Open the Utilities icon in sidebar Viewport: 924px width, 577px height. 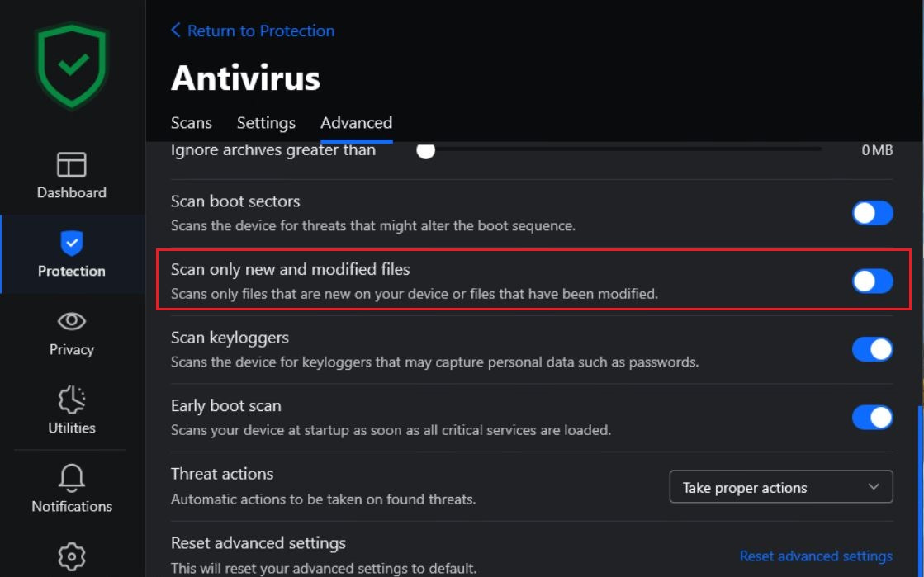click(x=71, y=400)
